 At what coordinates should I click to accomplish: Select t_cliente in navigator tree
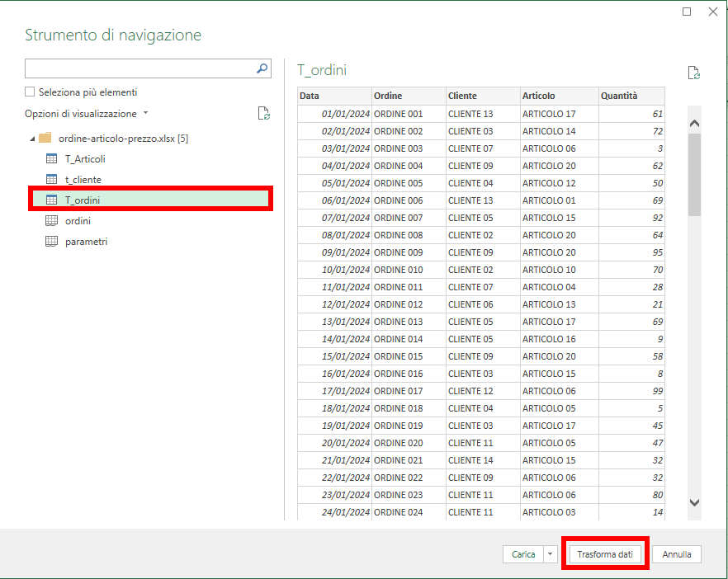point(83,180)
